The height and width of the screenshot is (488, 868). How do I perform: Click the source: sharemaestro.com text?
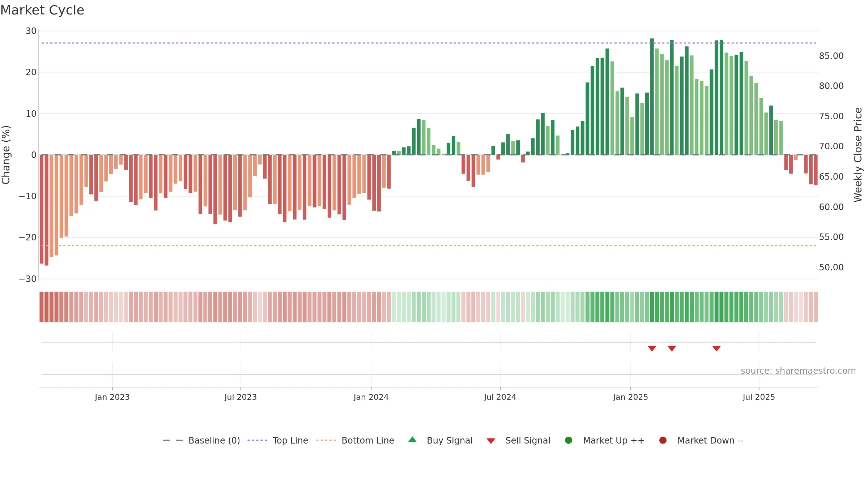798,371
